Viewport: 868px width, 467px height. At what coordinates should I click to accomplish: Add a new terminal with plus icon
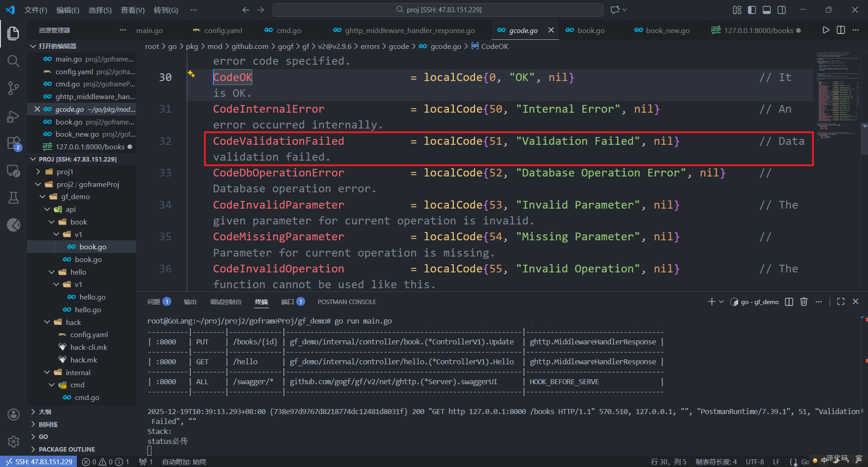(x=711, y=302)
